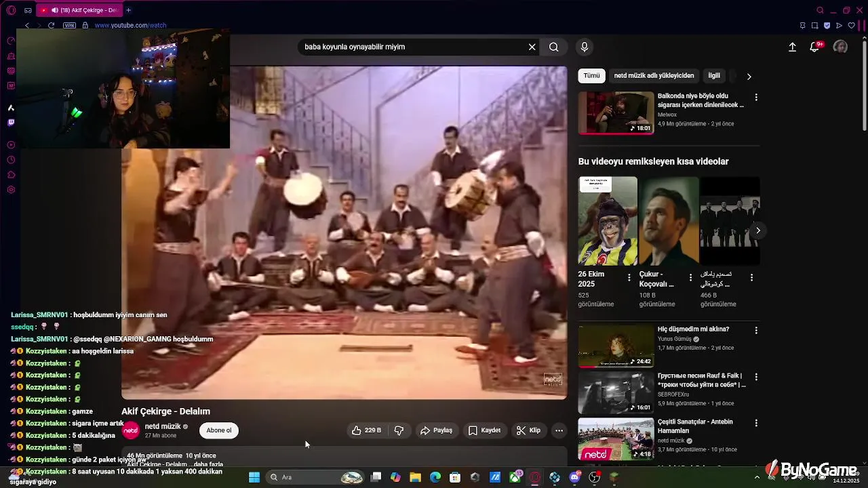Image resolution: width=868 pixels, height=488 pixels.
Task: Open a new browser tab
Action: (128, 10)
